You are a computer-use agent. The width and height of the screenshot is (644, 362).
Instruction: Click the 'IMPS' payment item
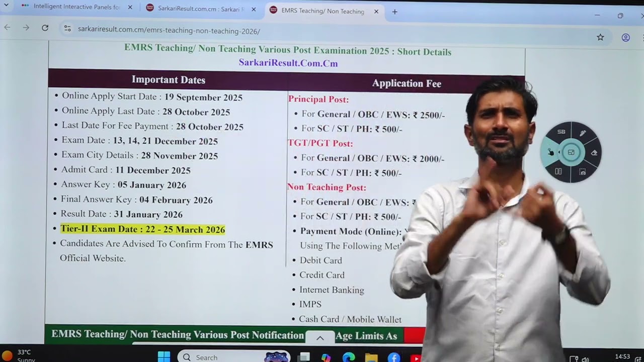pyautogui.click(x=310, y=304)
